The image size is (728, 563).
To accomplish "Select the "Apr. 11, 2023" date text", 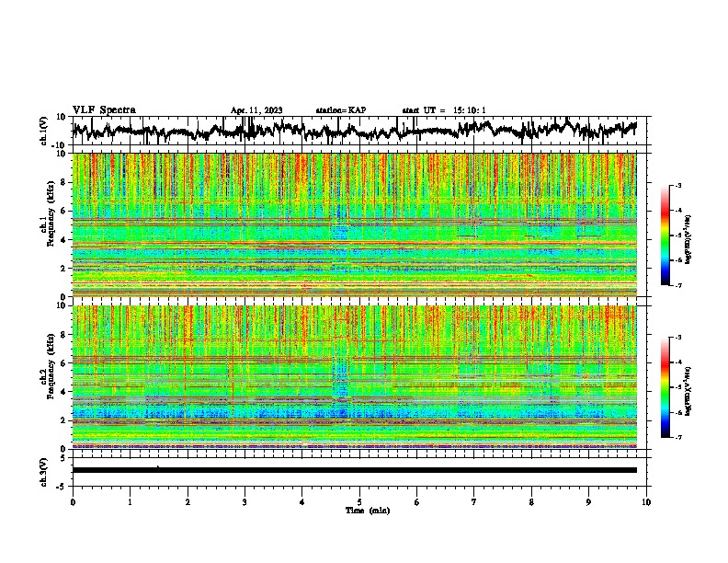I will 256,110.
